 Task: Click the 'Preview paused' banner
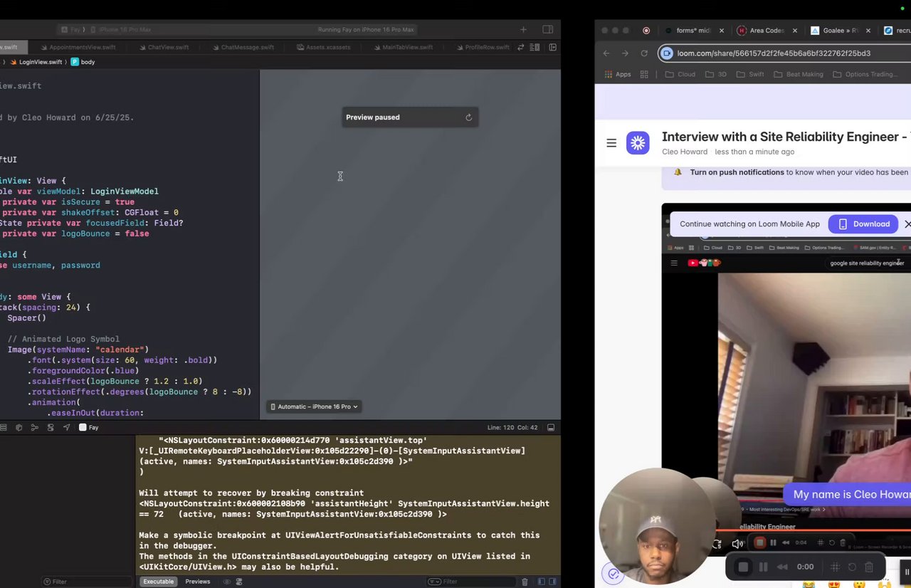[x=410, y=117]
